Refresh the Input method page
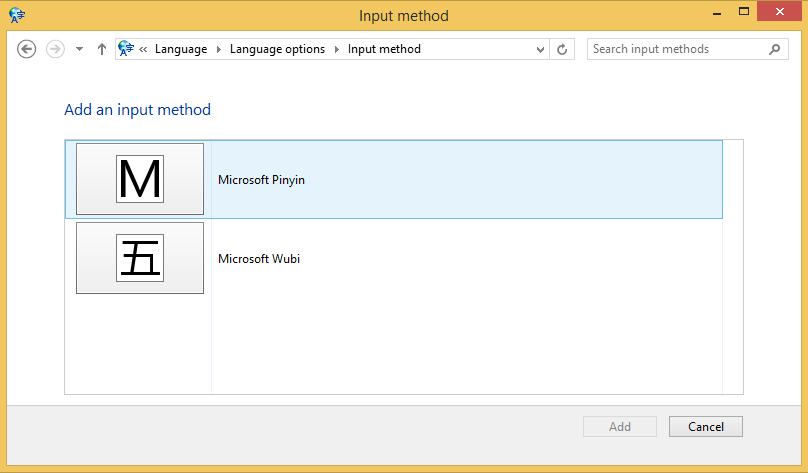The height and width of the screenshot is (473, 808). click(562, 49)
